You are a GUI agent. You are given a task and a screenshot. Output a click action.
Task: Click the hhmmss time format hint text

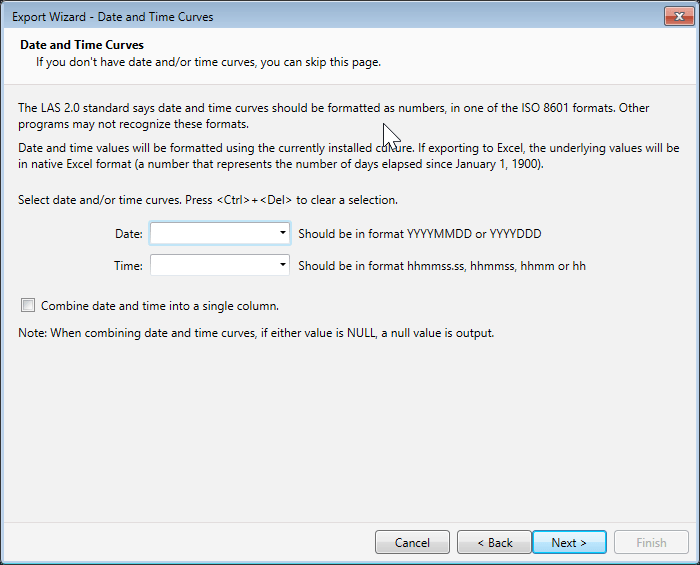[x=441, y=266]
